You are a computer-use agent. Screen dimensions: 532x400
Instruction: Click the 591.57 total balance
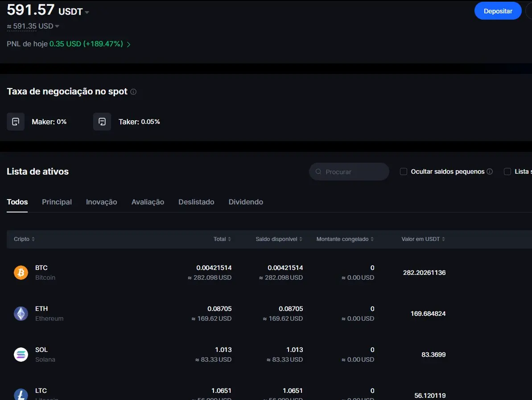coord(30,10)
